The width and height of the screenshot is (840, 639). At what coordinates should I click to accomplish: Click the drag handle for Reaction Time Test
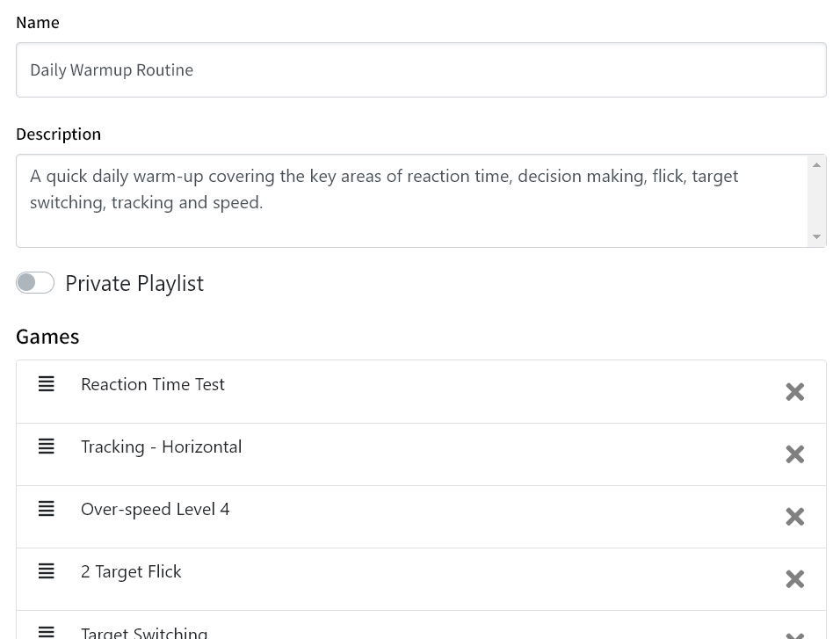tap(47, 384)
